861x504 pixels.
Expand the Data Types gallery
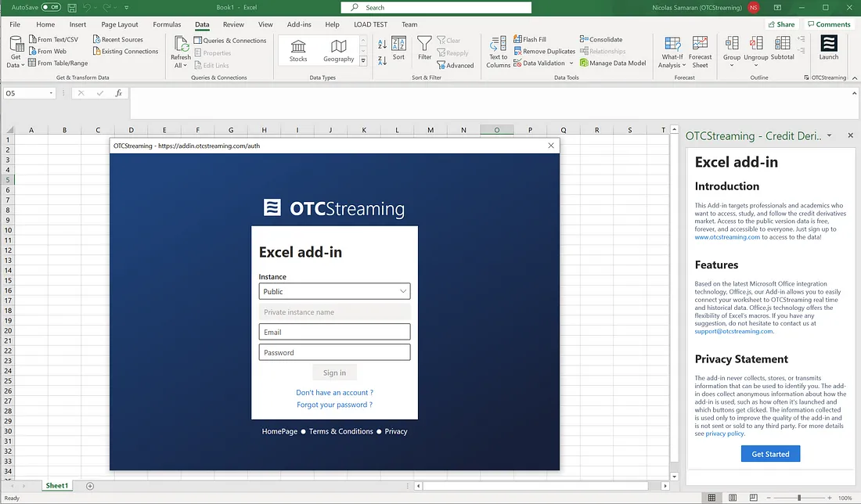pos(363,62)
